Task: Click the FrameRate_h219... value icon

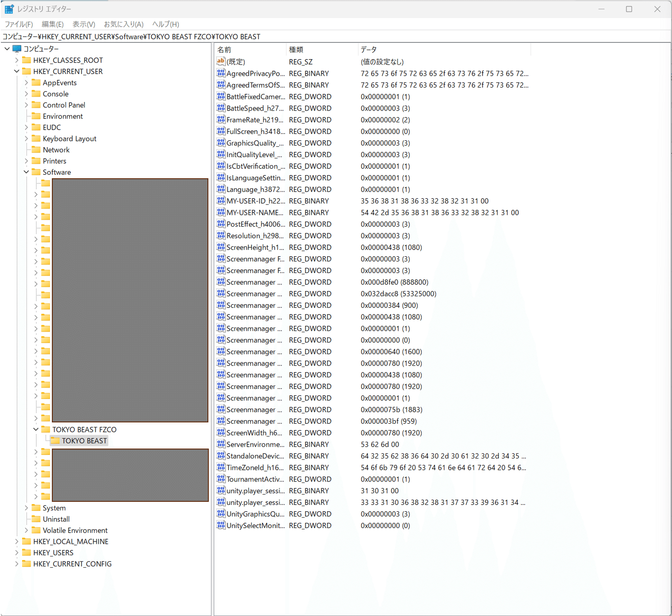Action: click(221, 120)
